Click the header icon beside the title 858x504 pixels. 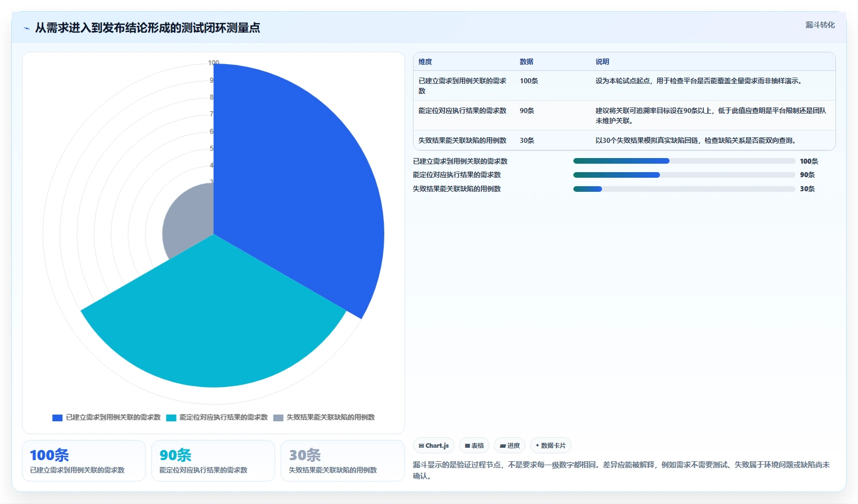click(x=26, y=28)
